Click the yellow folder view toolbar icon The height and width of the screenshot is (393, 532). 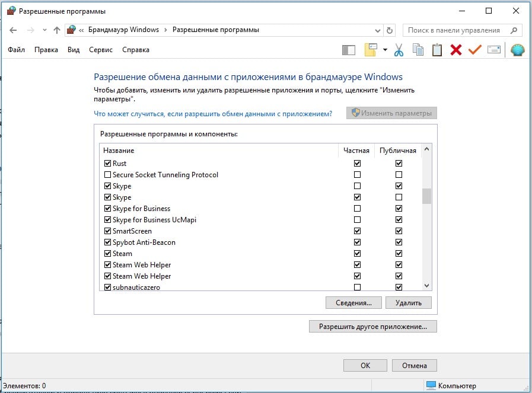371,50
